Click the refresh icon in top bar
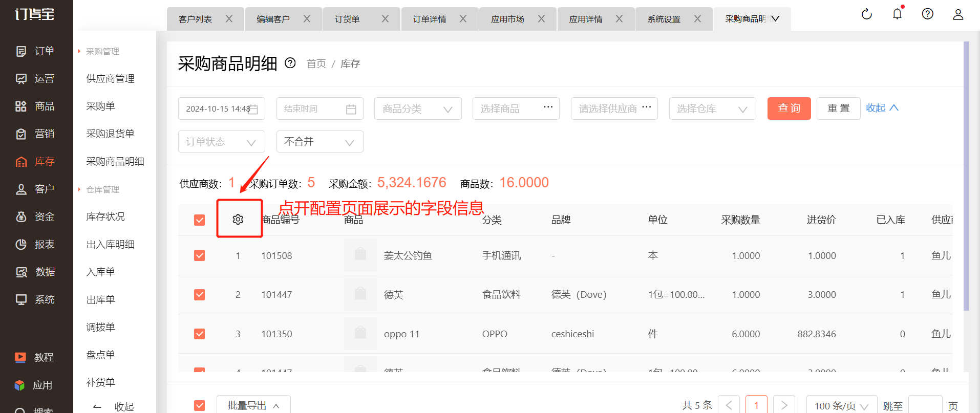The width and height of the screenshot is (980, 413). (x=866, y=14)
